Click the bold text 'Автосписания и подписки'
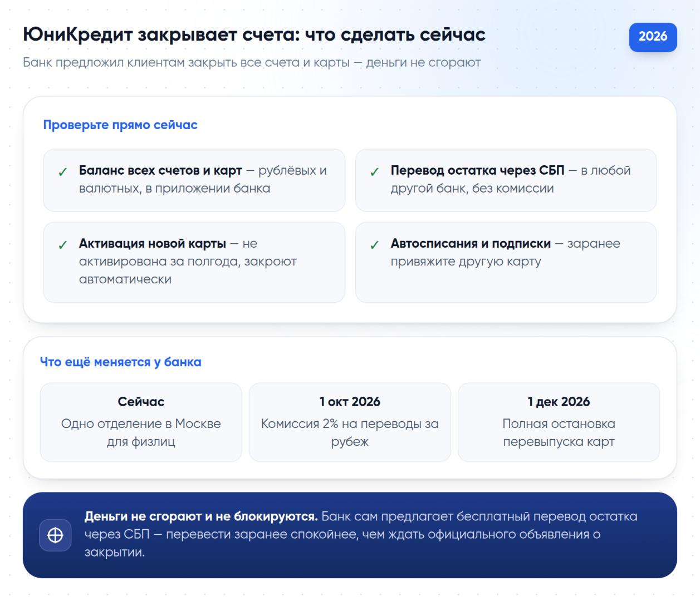The image size is (700, 601). tap(471, 243)
